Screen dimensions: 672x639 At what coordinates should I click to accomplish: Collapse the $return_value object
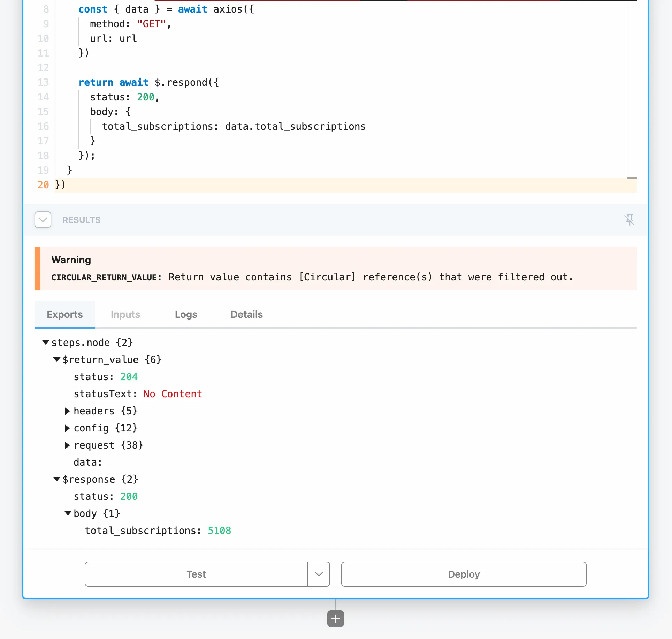click(x=57, y=360)
